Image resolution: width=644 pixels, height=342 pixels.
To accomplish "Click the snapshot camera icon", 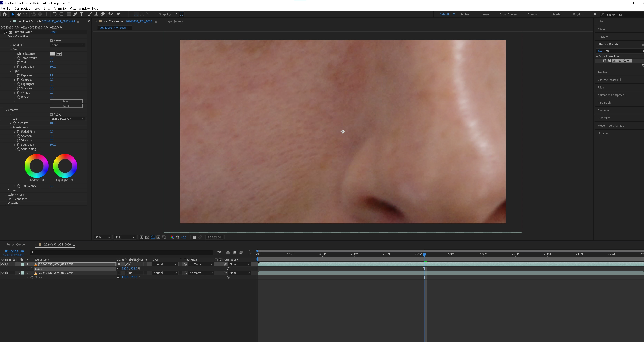I will pyautogui.click(x=194, y=237).
